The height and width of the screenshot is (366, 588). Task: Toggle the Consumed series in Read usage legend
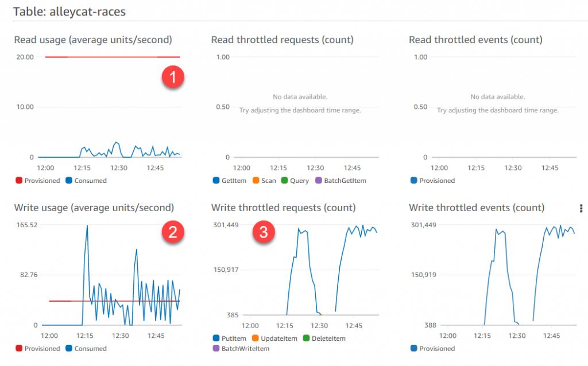click(x=85, y=180)
